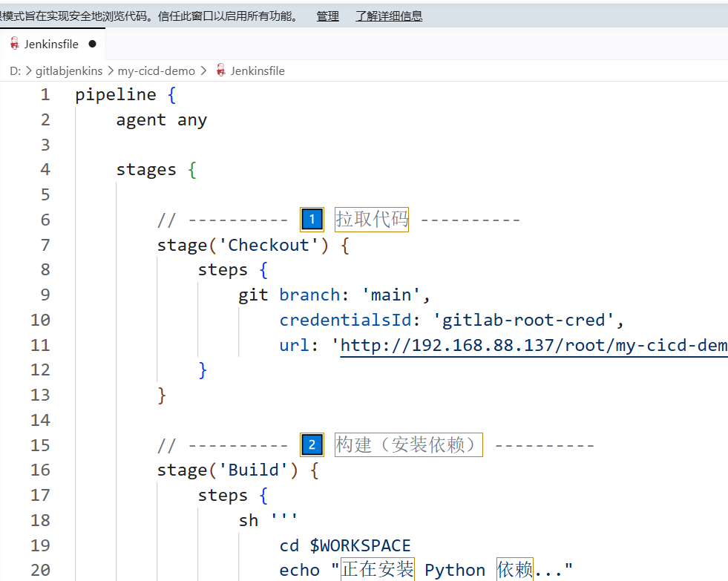The height and width of the screenshot is (581, 728).
Task: Click the 'main' branch string
Action: coord(390,295)
